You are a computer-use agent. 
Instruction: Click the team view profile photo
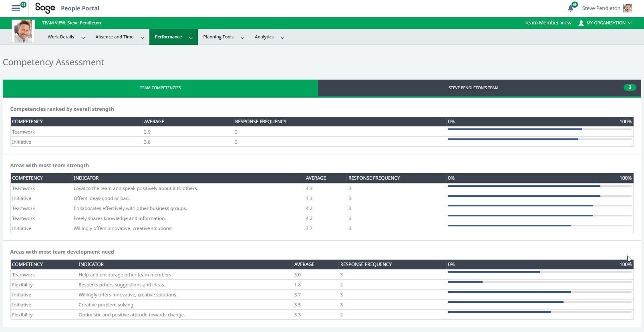click(x=23, y=31)
